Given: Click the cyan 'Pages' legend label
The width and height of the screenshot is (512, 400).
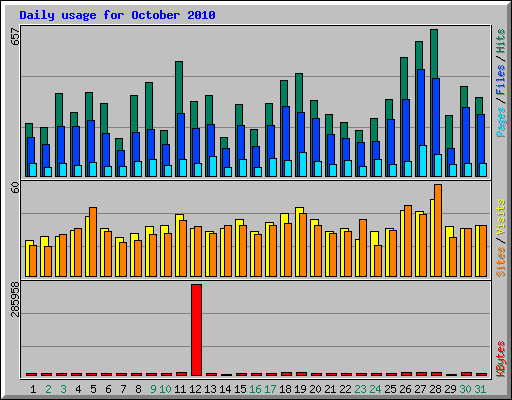Looking at the screenshot, I should click(500, 122).
